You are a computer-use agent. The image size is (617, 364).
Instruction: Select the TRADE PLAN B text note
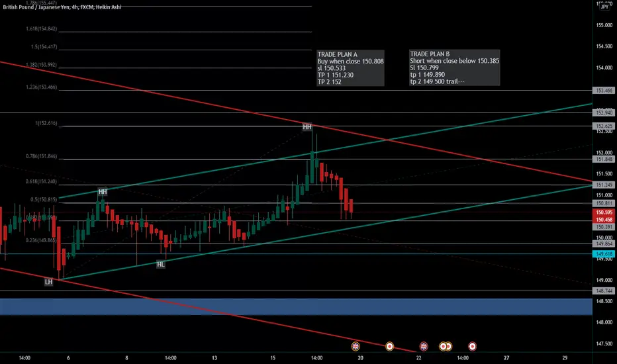point(455,68)
